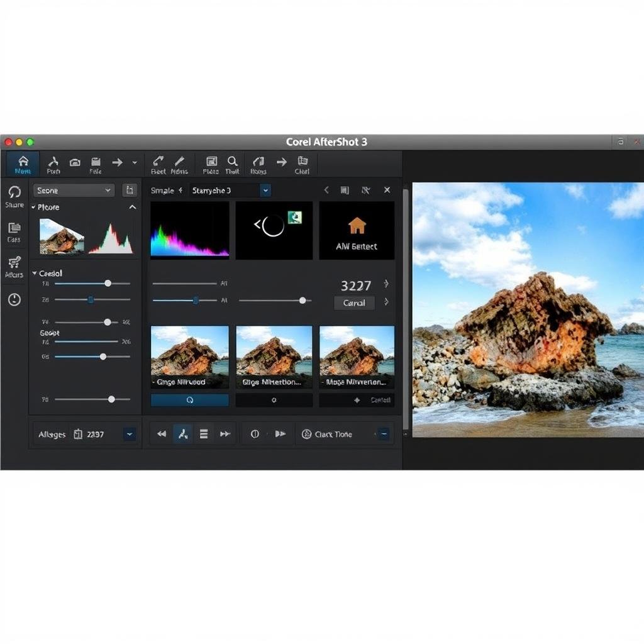This screenshot has width=644, height=644.
Task: Click the arrow next to 3227
Action: point(386,284)
